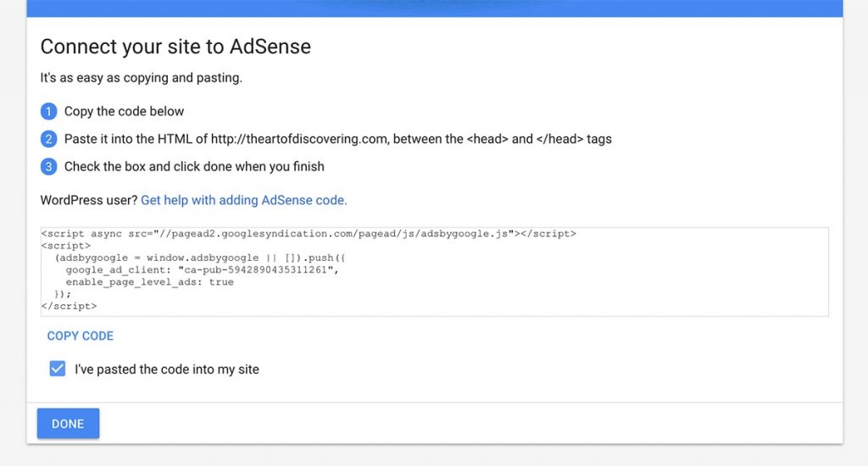Click the step 2 number badge
The height and width of the screenshot is (466, 868).
pos(48,139)
